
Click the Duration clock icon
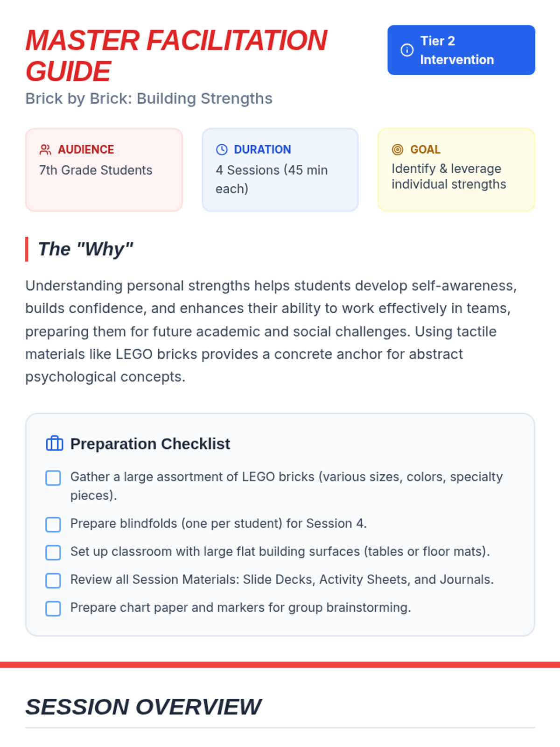click(222, 149)
